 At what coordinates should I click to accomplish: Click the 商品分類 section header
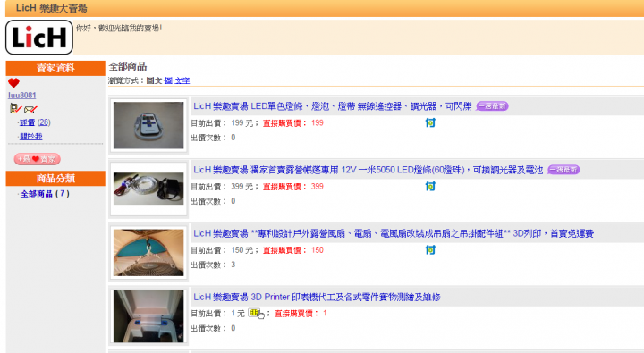(x=55, y=179)
